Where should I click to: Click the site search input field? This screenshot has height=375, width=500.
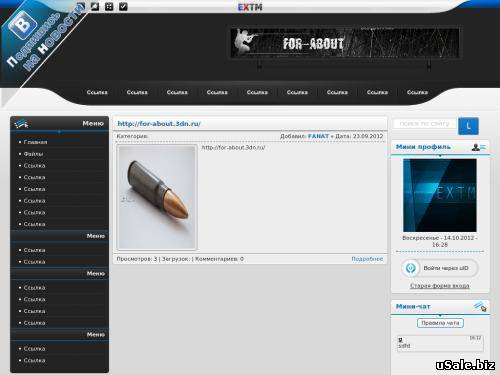coord(424,124)
